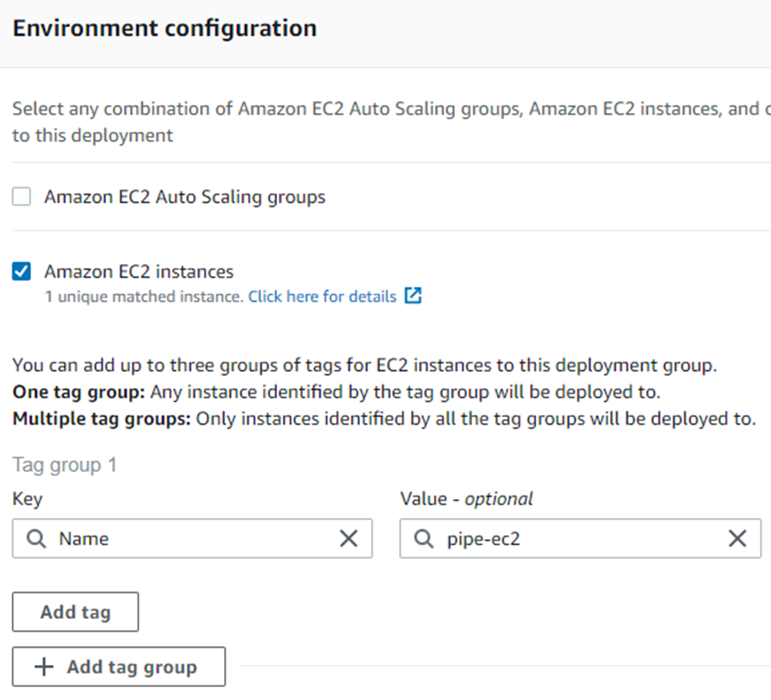The image size is (771, 700).
Task: Click the magnifier icon in Key field
Action: click(36, 538)
